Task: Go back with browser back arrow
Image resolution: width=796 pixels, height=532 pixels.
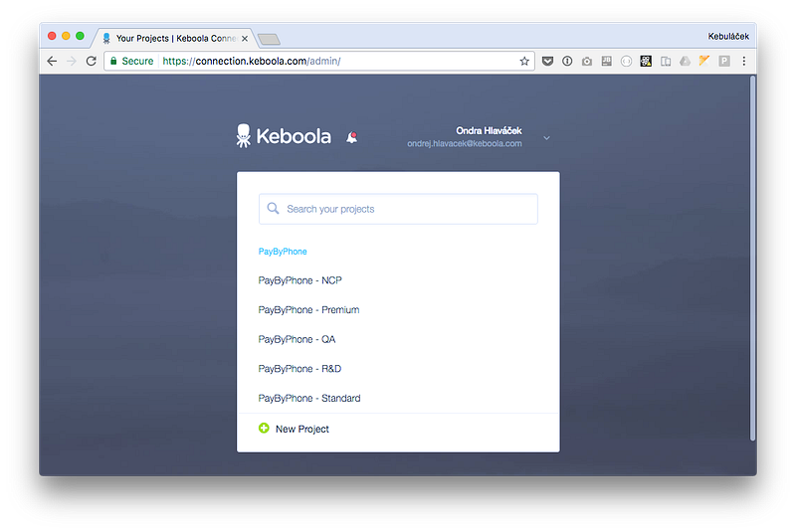Action: (x=52, y=61)
